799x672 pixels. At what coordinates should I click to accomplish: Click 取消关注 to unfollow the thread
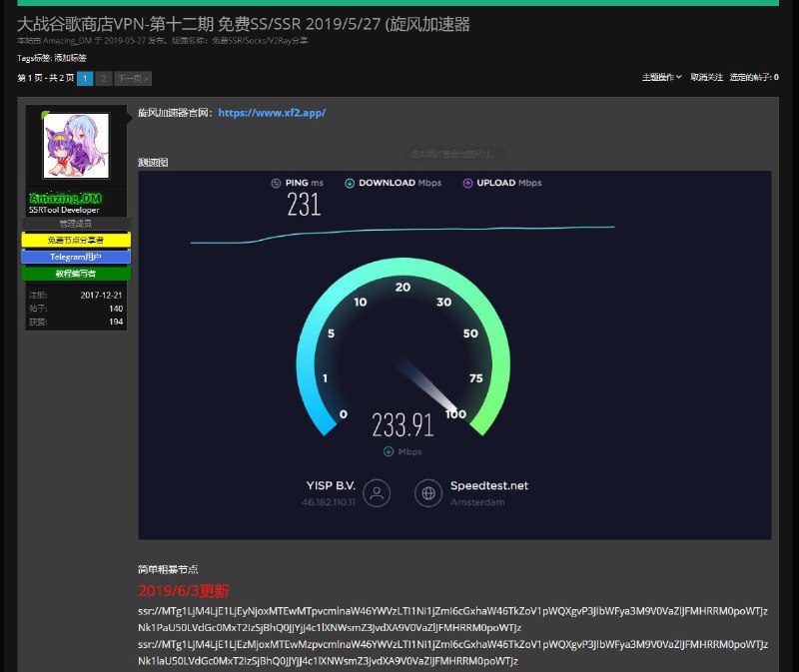coord(707,78)
